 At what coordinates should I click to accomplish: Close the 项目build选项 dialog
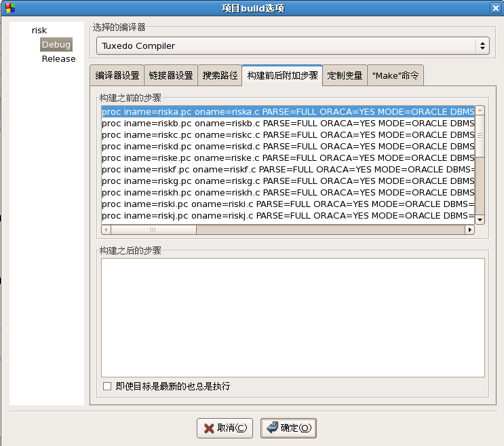[495, 7]
